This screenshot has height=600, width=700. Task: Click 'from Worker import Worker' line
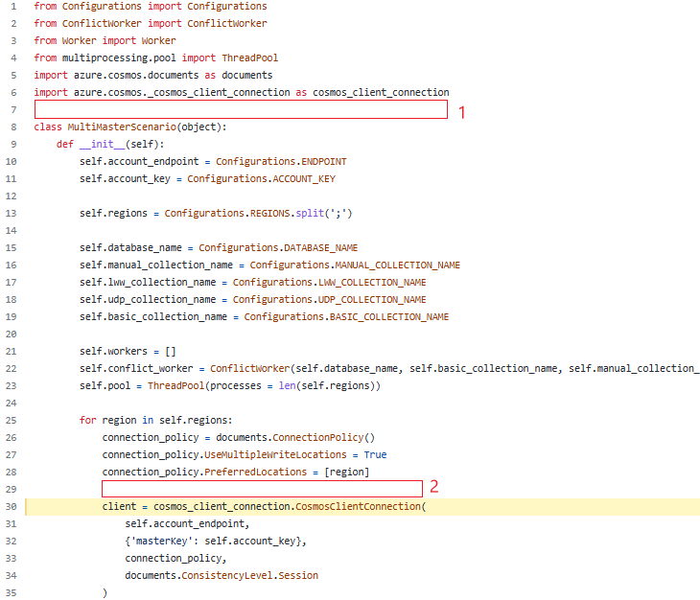click(x=105, y=40)
